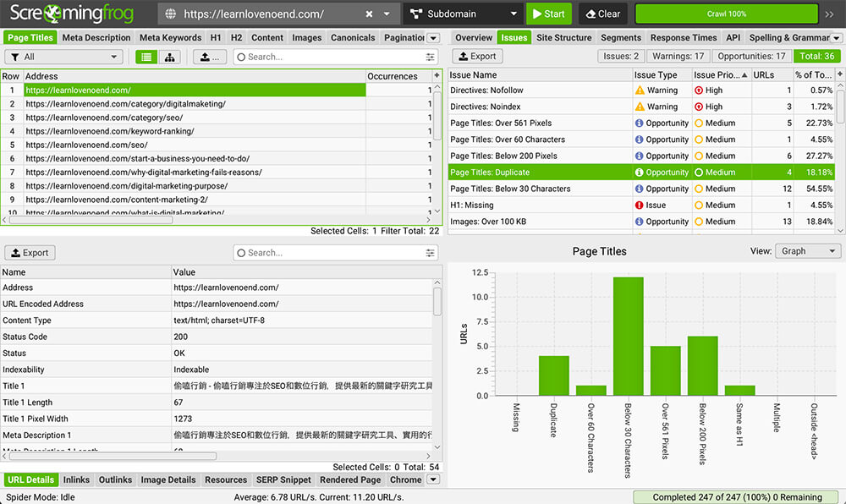Open the Subdomain mode dropdown
The height and width of the screenshot is (504, 846).
click(463, 14)
